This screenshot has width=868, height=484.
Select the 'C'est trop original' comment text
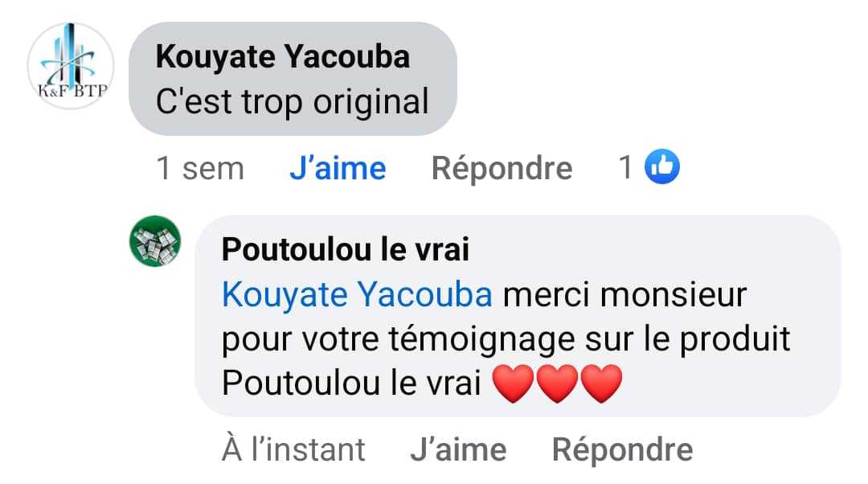click(293, 102)
